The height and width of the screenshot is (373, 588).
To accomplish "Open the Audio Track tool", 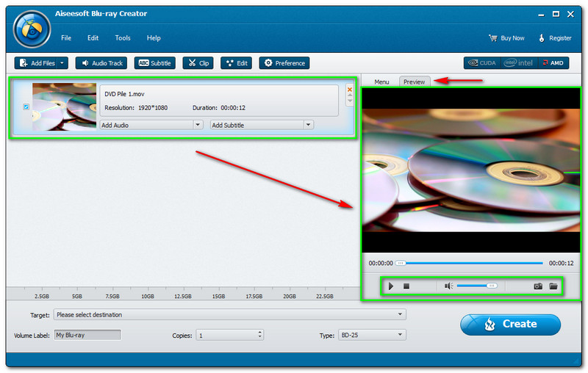I will point(101,63).
